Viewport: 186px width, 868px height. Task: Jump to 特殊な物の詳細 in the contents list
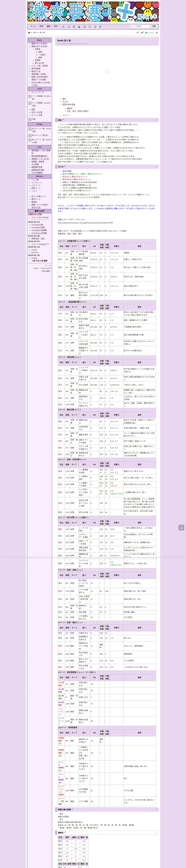[x=69, y=104]
